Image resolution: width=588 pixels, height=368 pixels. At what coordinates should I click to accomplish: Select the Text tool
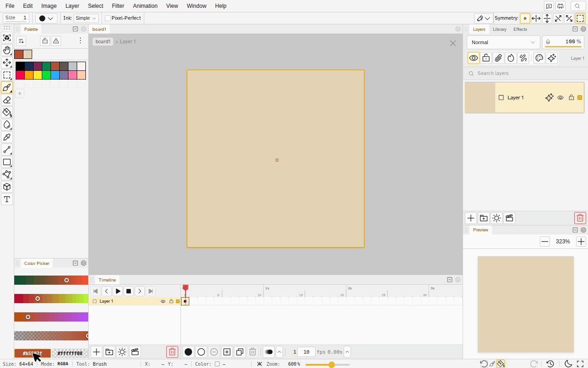[x=7, y=199]
